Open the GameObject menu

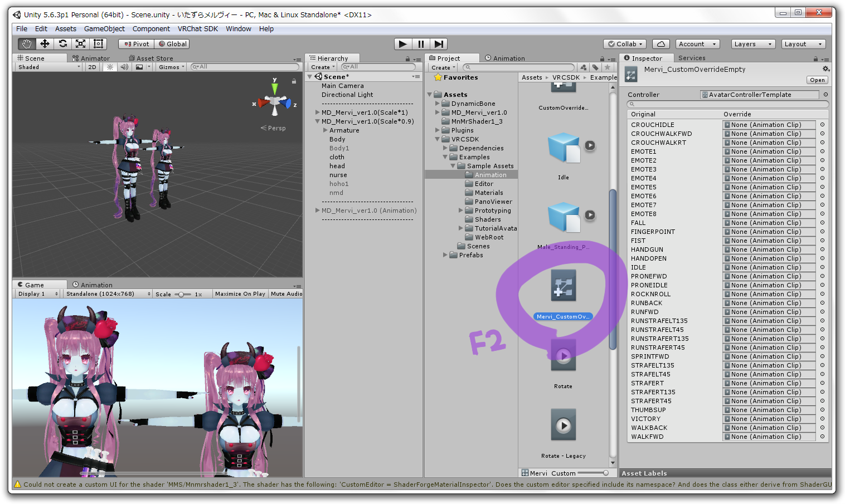[104, 28]
